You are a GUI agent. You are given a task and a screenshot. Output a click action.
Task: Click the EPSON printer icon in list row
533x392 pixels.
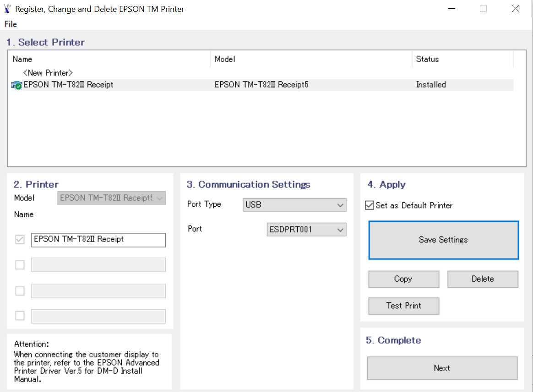click(x=16, y=85)
